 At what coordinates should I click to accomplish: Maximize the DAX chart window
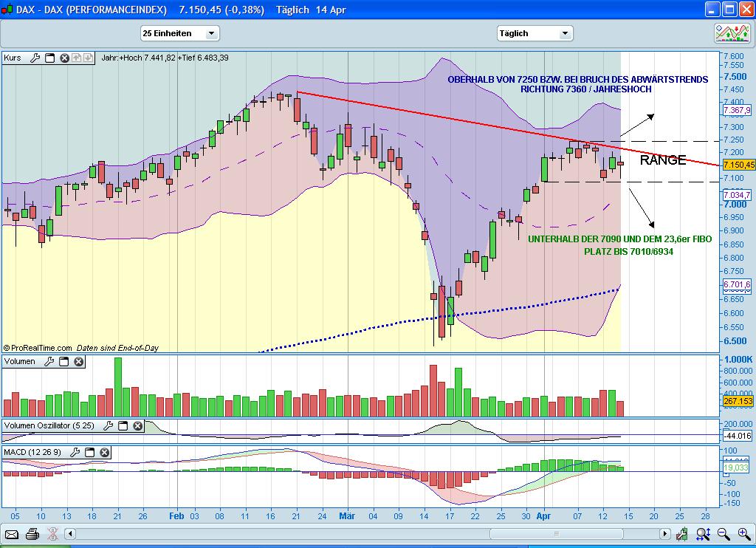point(730,9)
